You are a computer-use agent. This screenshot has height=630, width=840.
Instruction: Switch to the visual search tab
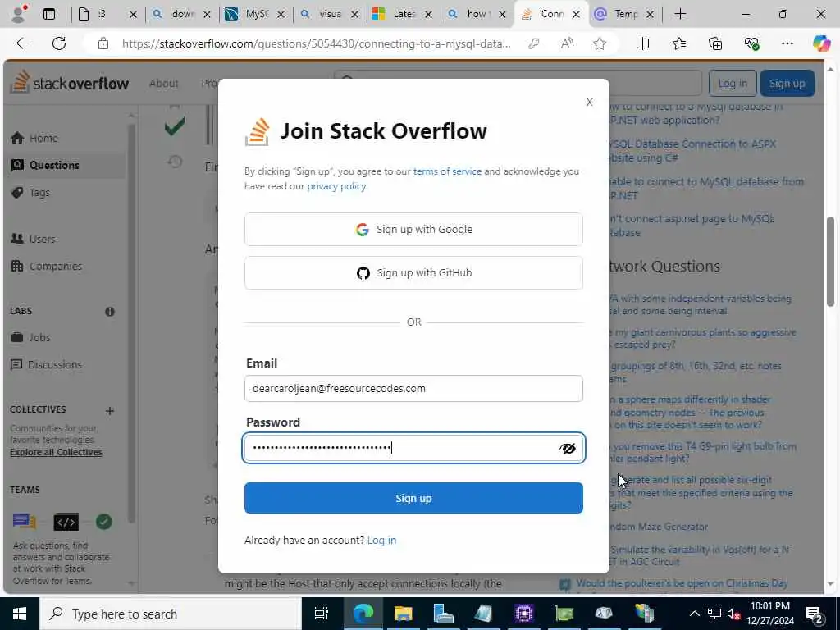(x=330, y=14)
